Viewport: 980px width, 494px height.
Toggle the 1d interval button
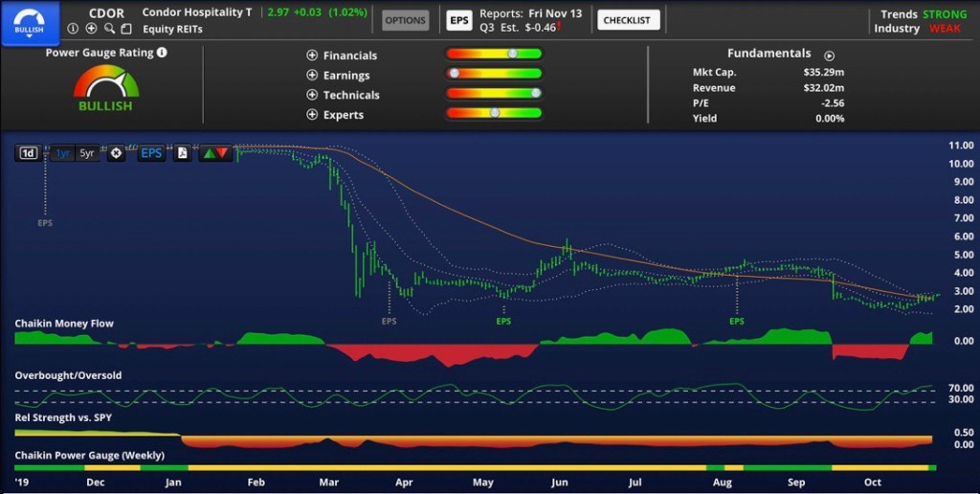coord(29,153)
